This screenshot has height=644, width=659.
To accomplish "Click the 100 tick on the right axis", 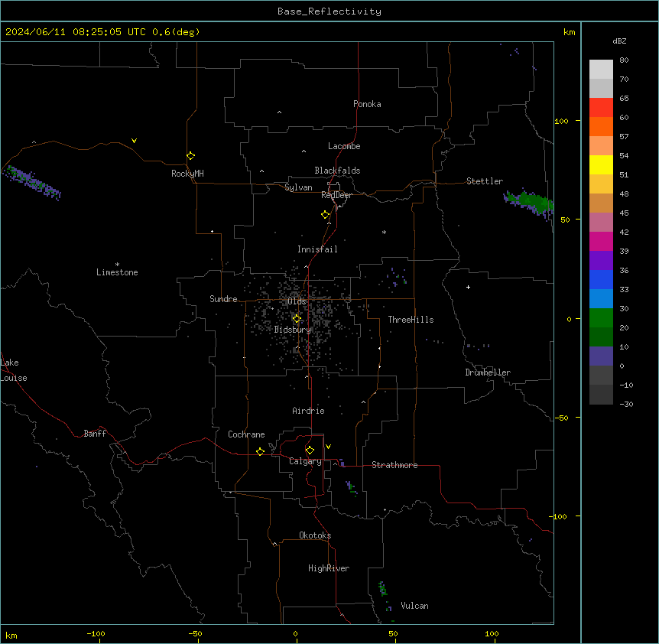I will pyautogui.click(x=561, y=121).
